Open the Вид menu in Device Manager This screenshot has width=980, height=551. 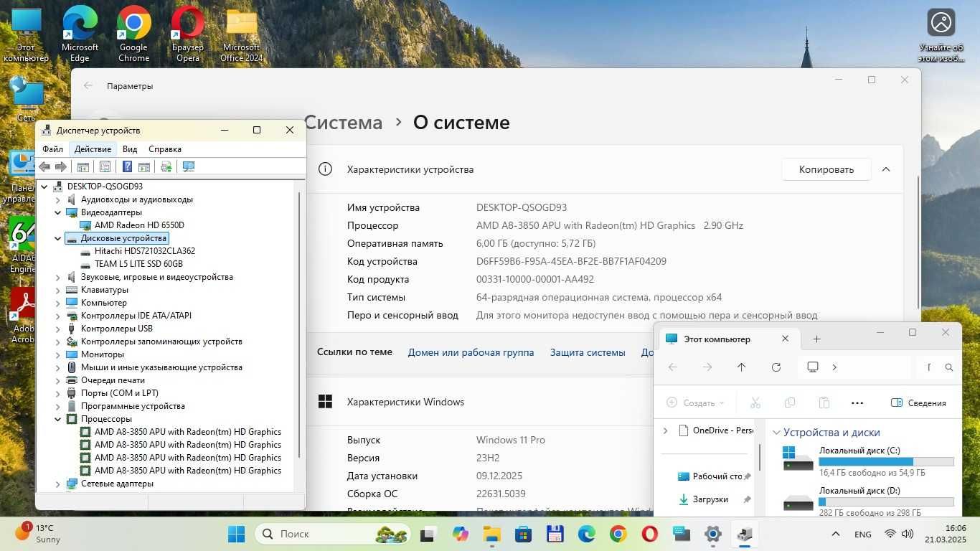(x=130, y=149)
